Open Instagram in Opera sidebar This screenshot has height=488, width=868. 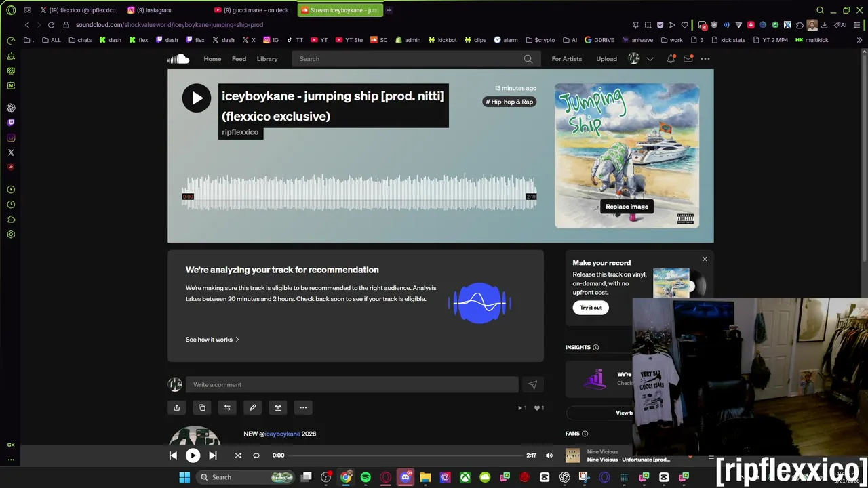[x=11, y=138]
